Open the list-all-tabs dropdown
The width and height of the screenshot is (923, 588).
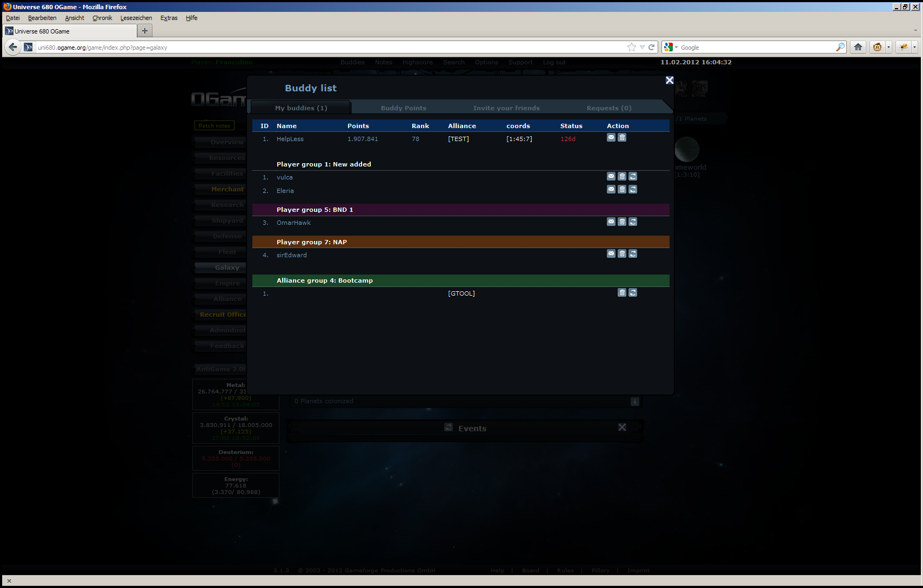pos(915,31)
